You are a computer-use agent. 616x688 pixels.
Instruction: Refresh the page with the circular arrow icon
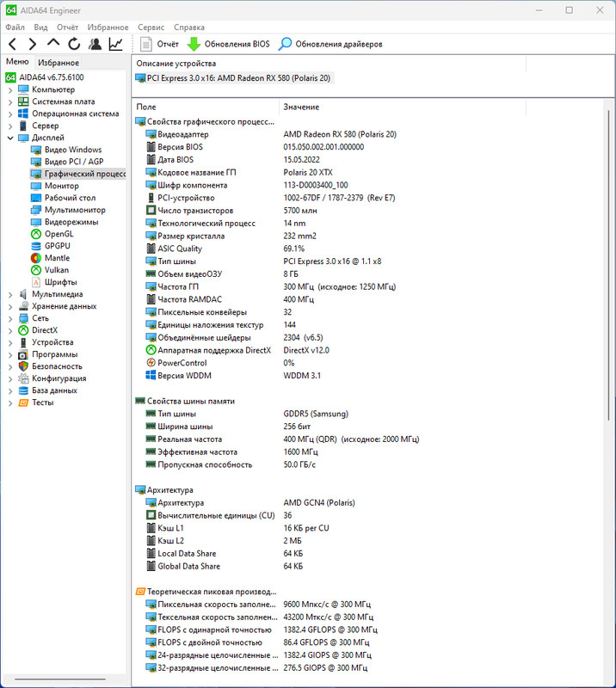[74, 44]
